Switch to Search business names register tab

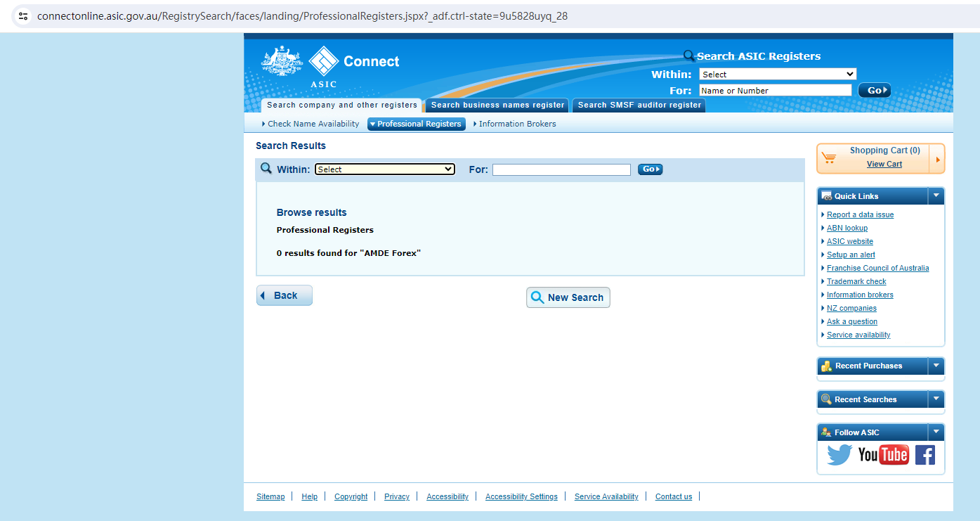(497, 105)
